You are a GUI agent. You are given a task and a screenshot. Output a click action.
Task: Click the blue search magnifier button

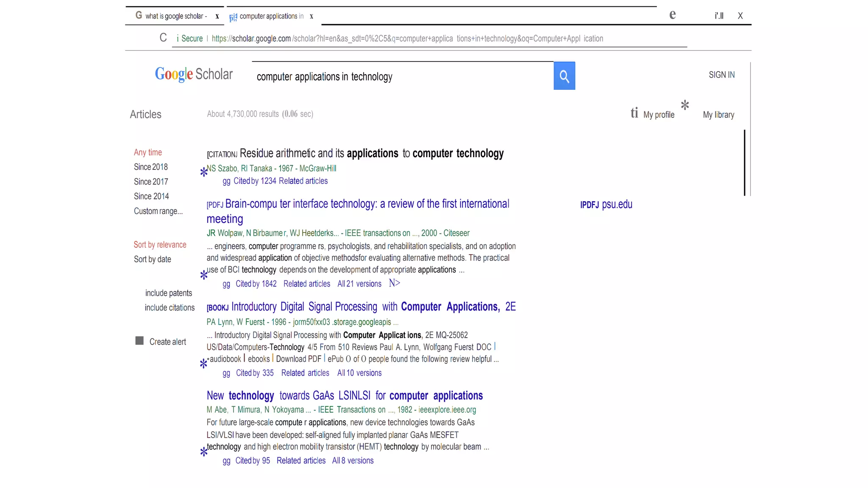coord(564,76)
